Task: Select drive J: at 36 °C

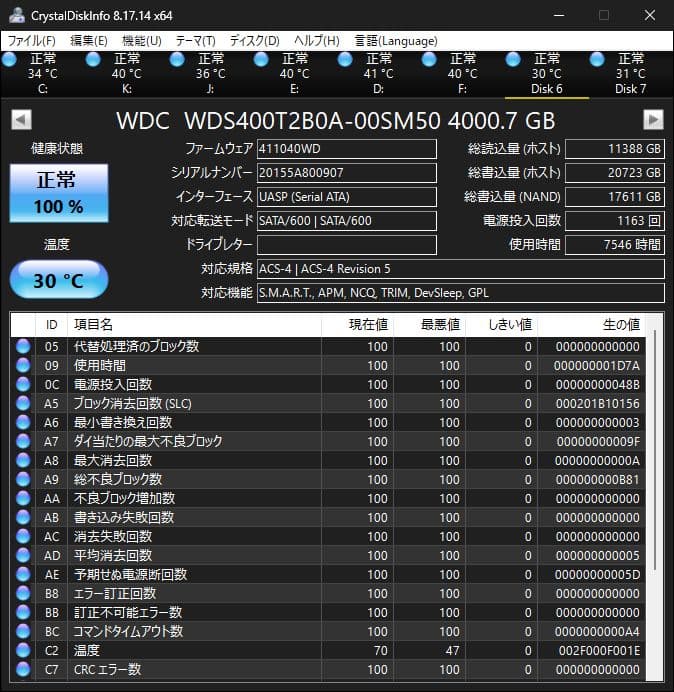Action: [211, 74]
